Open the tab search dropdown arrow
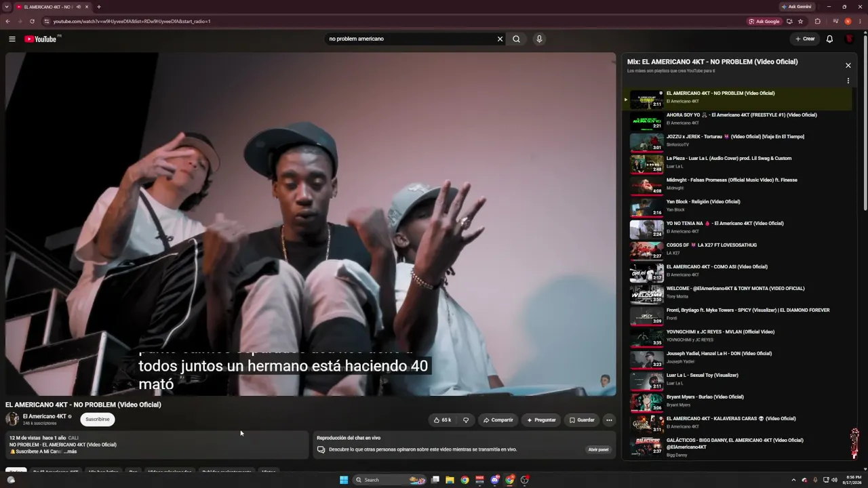Viewport: 868px width, 488px height. coord(6,7)
